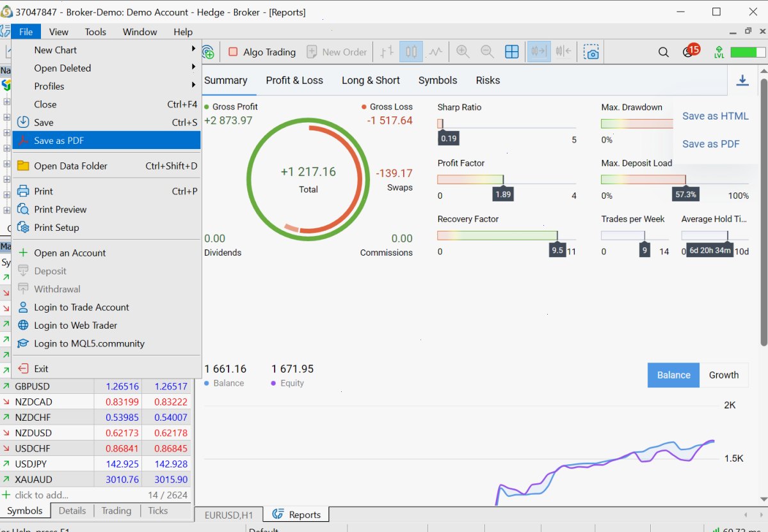Choose Save as PDF in File menu

(x=106, y=141)
